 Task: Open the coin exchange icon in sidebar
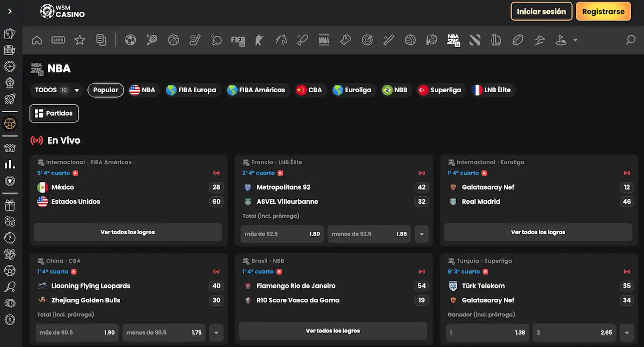click(x=10, y=222)
